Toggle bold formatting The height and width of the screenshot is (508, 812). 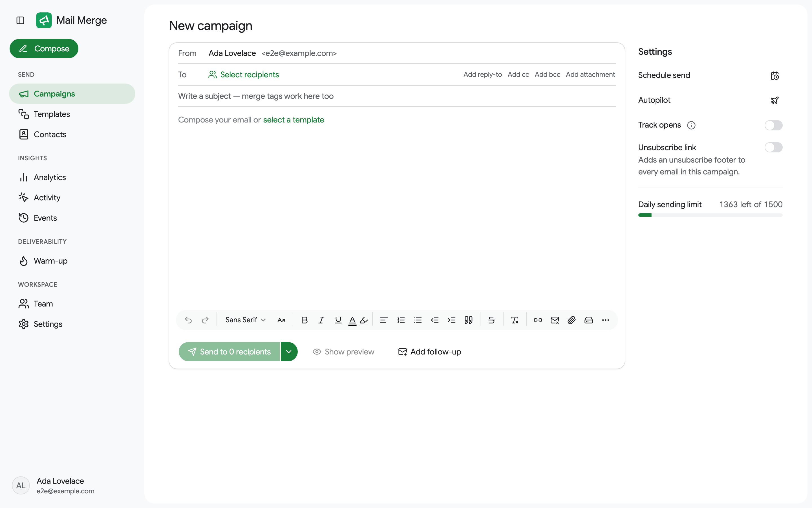click(x=304, y=320)
